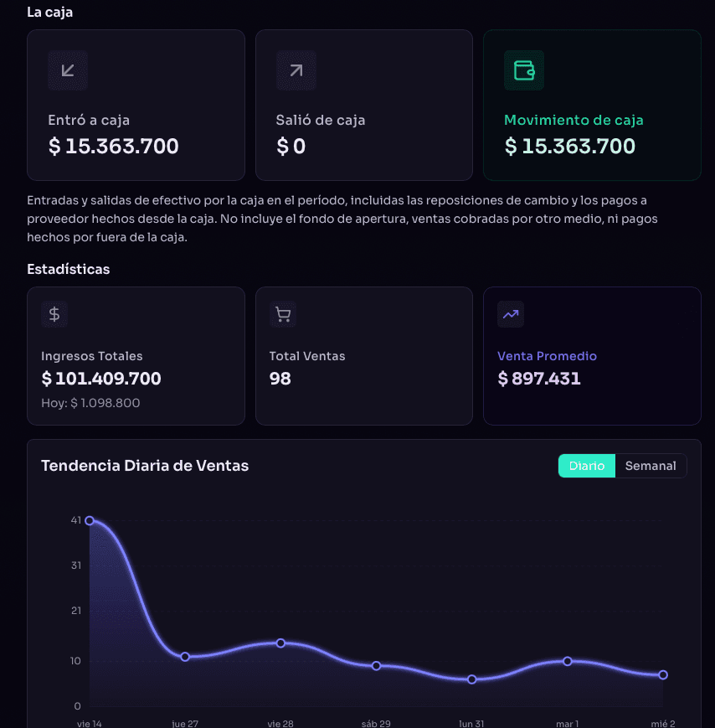Click the outgoing arrow icon on Salió de caja card
The height and width of the screenshot is (728, 715).
point(296,70)
